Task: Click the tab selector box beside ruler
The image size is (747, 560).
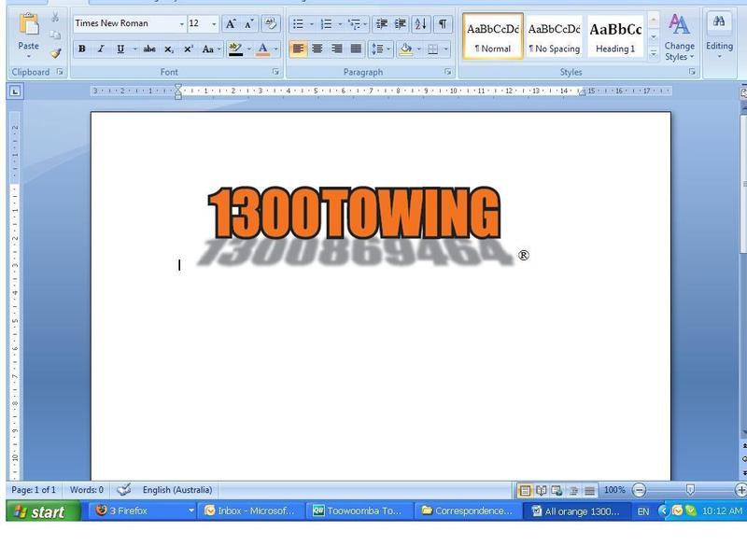Action: (15, 91)
